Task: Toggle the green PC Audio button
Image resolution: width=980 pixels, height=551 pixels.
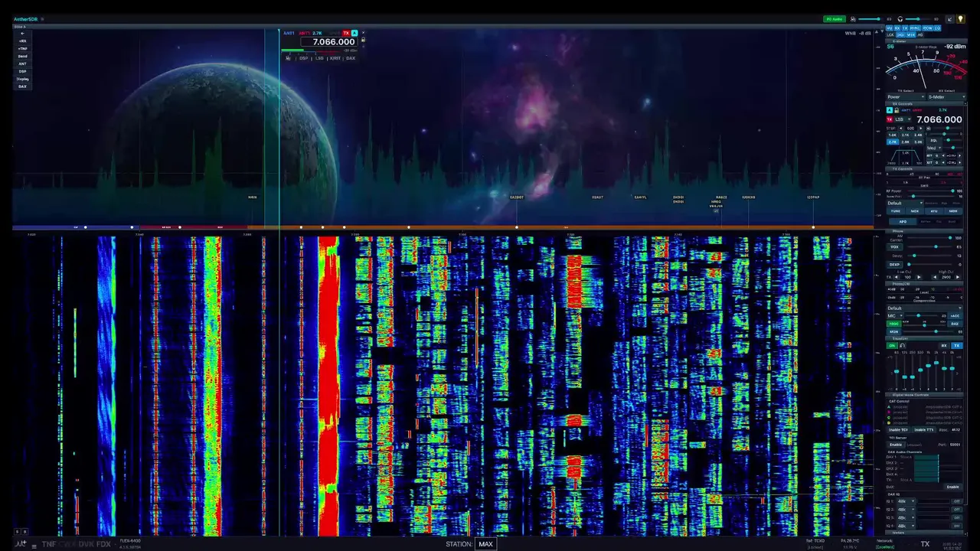Action: [835, 19]
